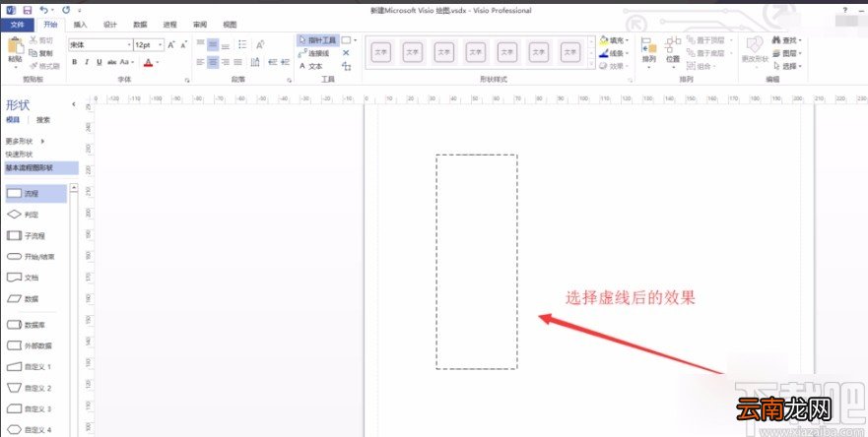Image resolution: width=868 pixels, height=437 pixels.
Task: Open the font size dropdown 12pt
Action: 161,45
